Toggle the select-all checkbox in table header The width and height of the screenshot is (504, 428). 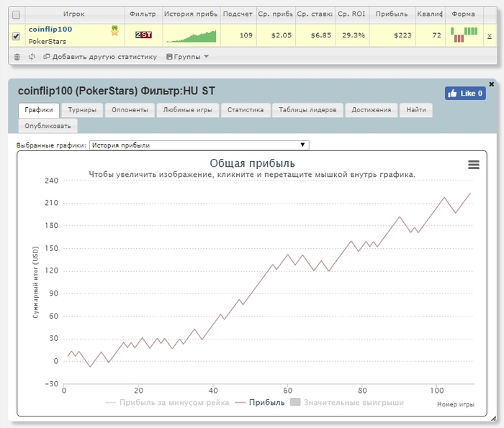[16, 15]
